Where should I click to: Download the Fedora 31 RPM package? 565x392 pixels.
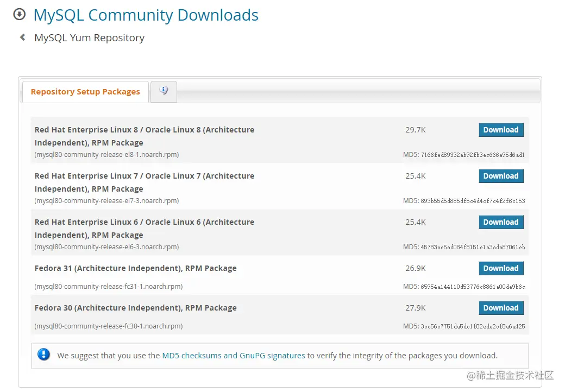click(x=501, y=268)
